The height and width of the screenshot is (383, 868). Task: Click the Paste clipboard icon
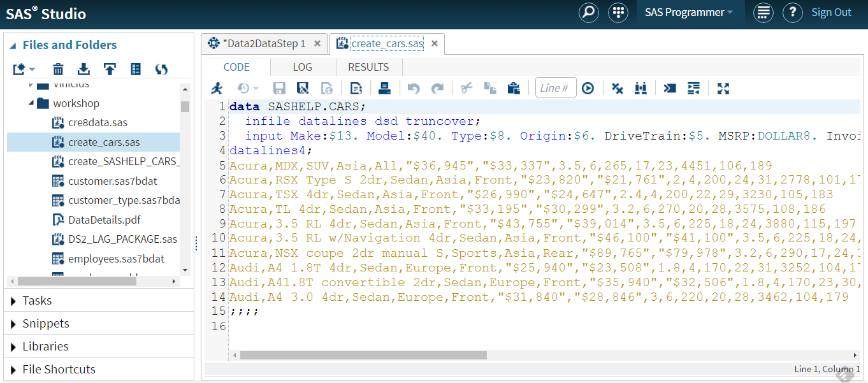point(513,89)
